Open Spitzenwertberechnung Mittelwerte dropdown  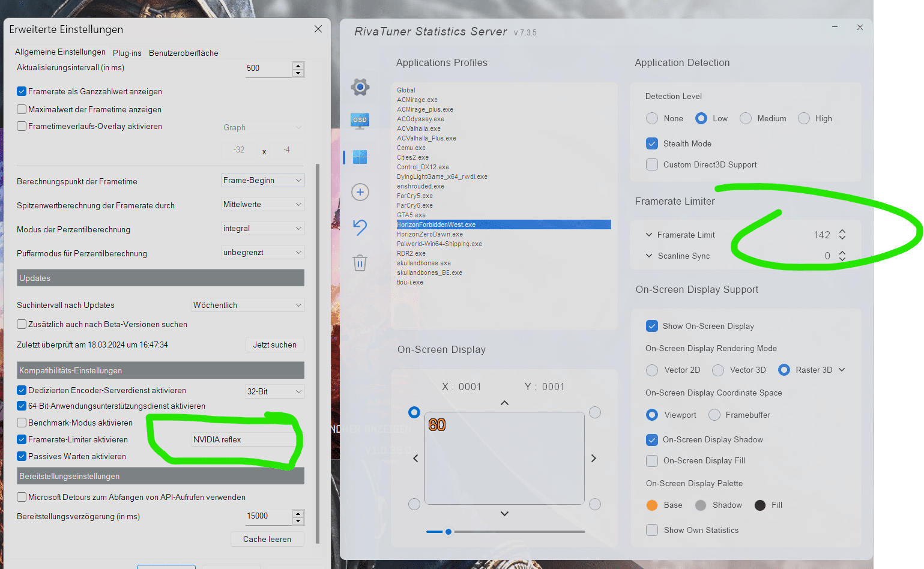point(263,204)
